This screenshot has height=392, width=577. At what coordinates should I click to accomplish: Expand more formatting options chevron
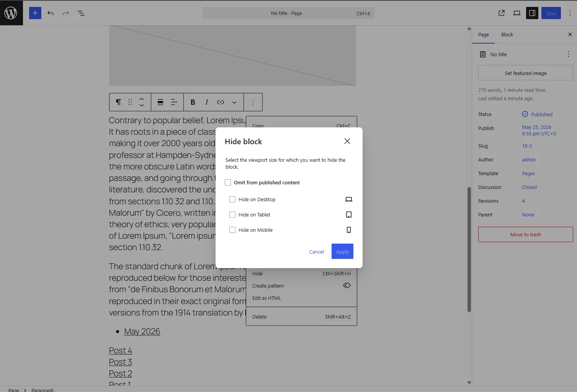pyautogui.click(x=234, y=102)
